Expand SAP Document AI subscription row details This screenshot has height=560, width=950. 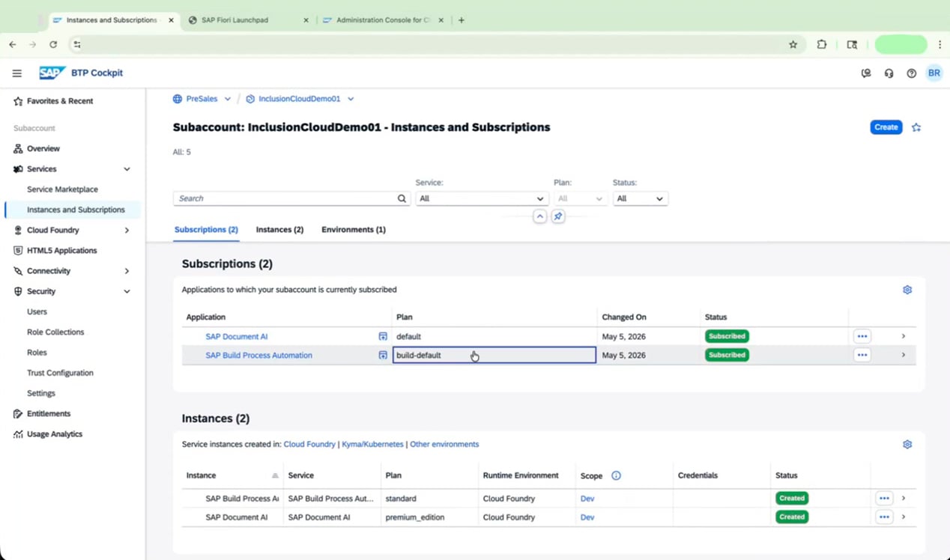(904, 336)
